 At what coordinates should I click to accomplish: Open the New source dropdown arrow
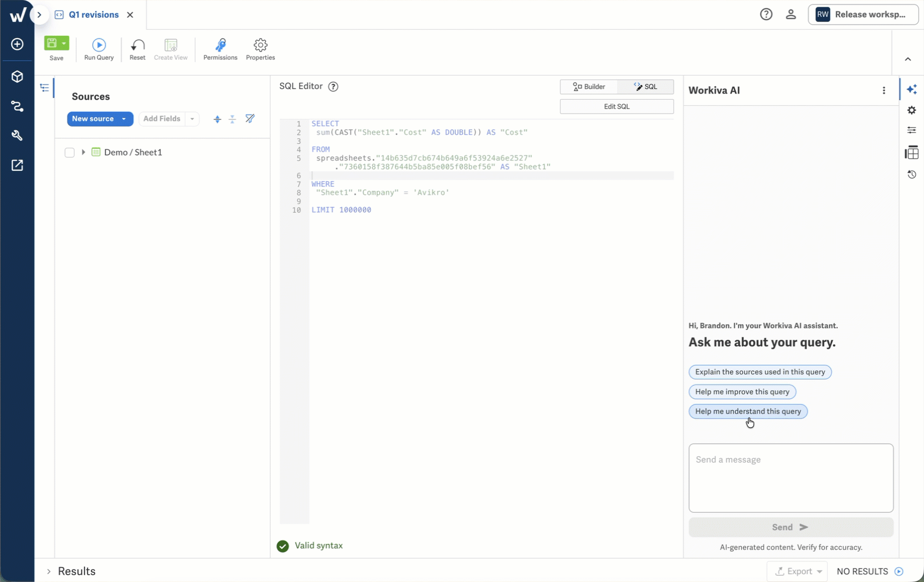[124, 119]
